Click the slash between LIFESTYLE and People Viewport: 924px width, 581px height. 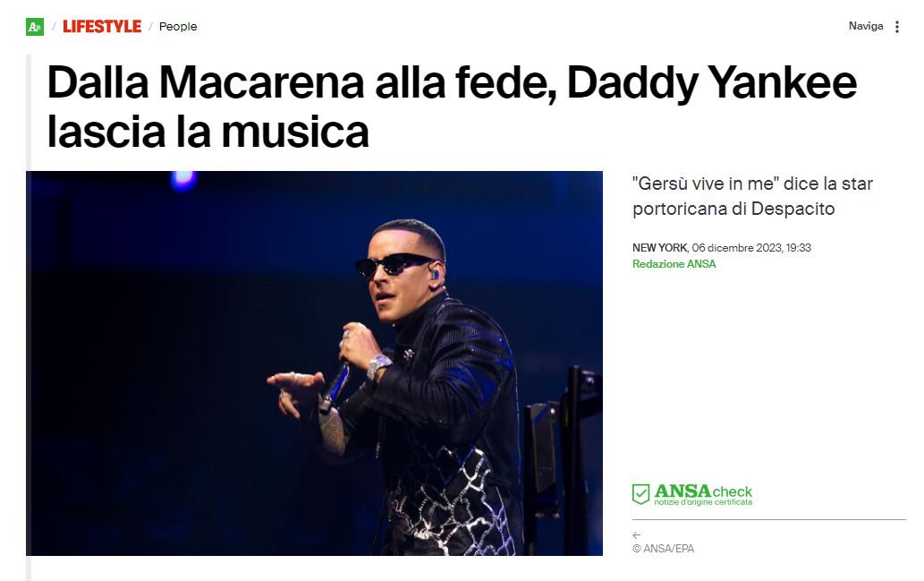point(150,27)
